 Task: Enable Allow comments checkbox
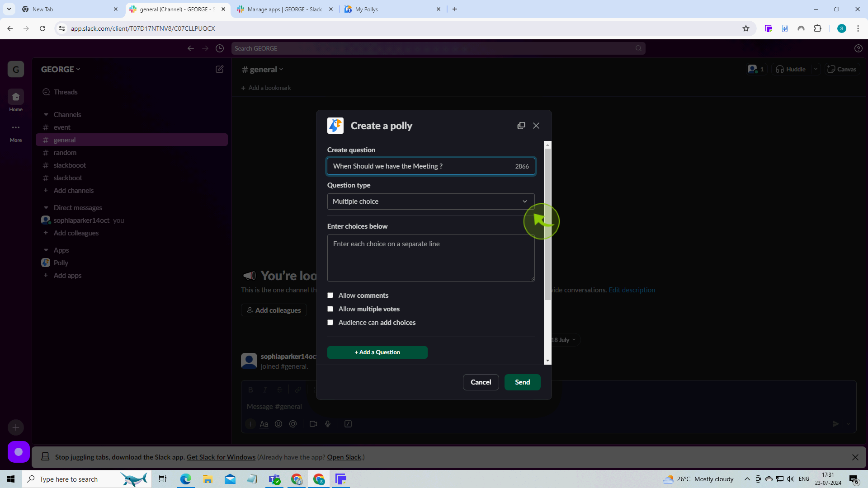click(x=330, y=296)
